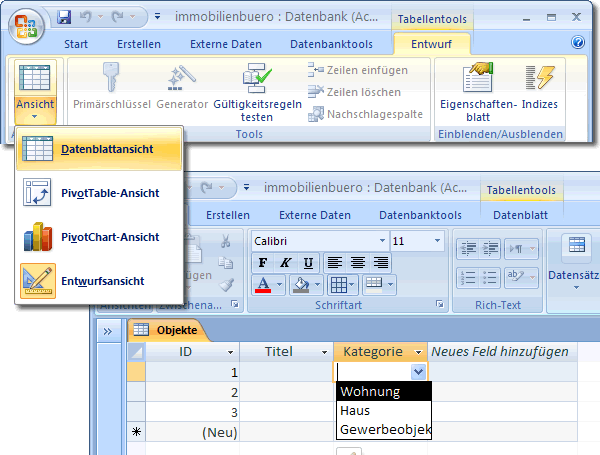
Task: Decrease list indent in Rich-Text group
Action: pos(468,249)
